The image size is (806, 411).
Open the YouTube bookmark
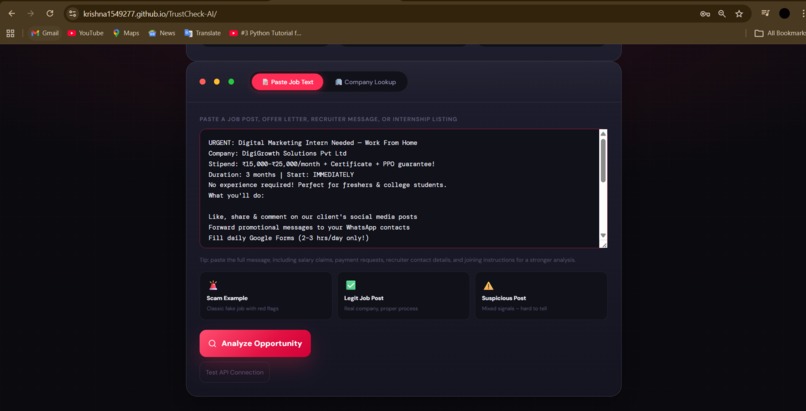coord(85,33)
